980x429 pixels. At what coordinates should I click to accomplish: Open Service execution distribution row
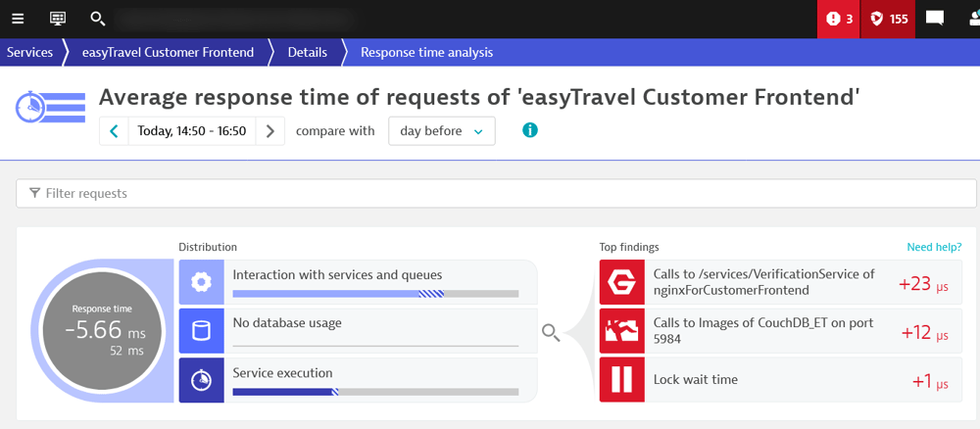point(358,380)
